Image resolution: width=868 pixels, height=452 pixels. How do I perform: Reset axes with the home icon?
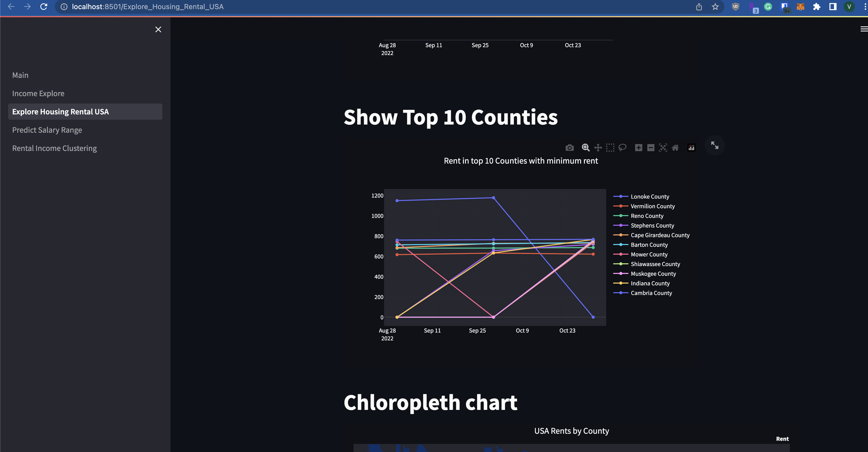tap(675, 148)
